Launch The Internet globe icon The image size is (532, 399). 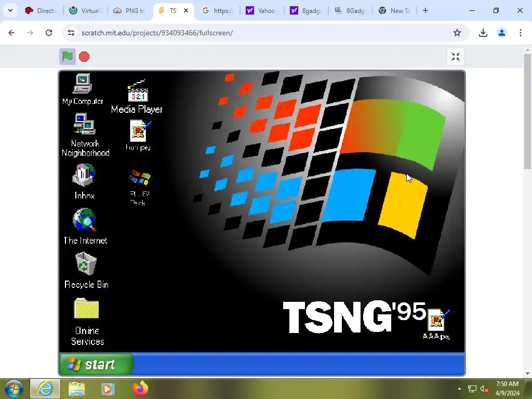[x=85, y=226]
